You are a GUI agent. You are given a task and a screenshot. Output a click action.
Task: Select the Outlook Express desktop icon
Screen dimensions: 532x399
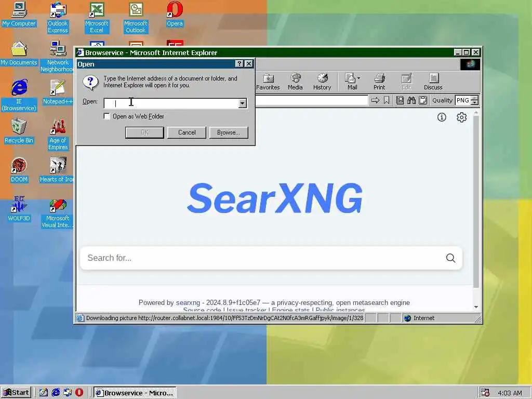pos(58,18)
